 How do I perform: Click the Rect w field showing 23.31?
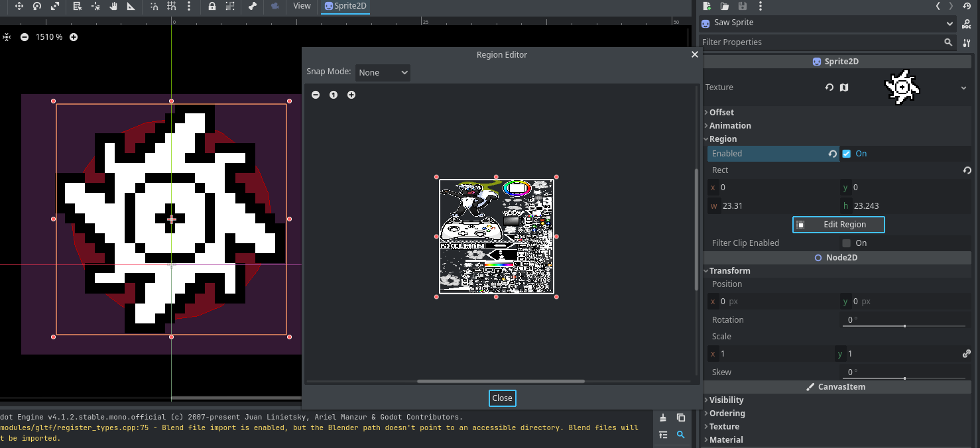(x=773, y=206)
